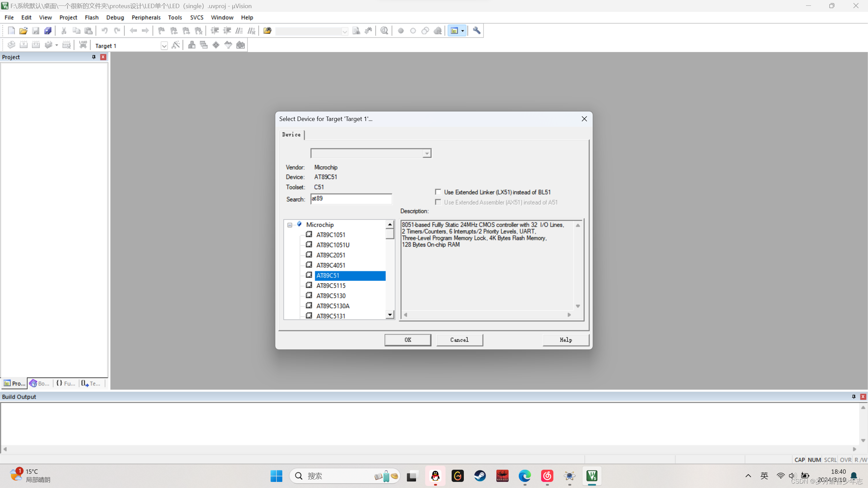The width and height of the screenshot is (868, 488).
Task: Switch to the Templates tab
Action: coord(91,383)
